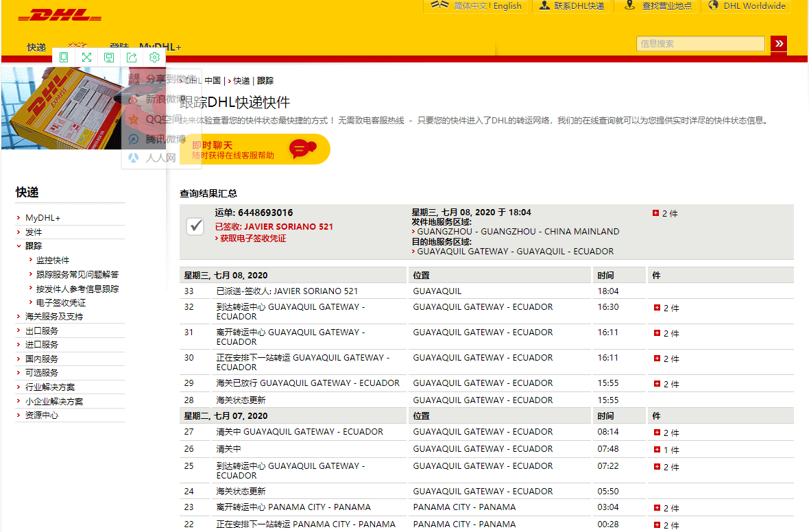Open 出口服务 in the sidebar
Image resolution: width=809 pixels, height=532 pixels.
[x=42, y=330]
